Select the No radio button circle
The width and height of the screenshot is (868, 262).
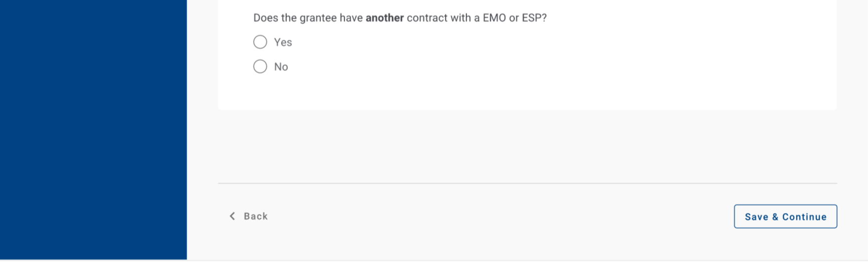click(x=260, y=66)
